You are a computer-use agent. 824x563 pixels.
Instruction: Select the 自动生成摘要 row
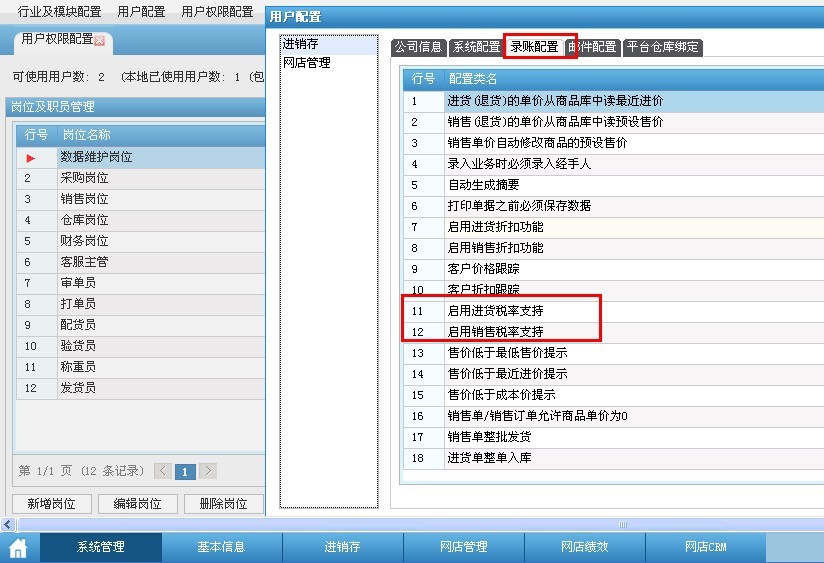coord(614,186)
